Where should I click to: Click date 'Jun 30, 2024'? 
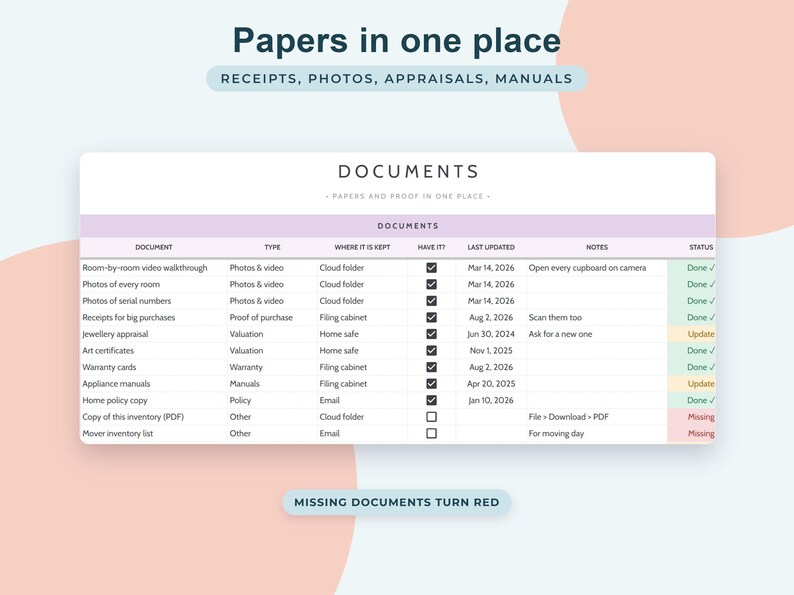coord(491,334)
